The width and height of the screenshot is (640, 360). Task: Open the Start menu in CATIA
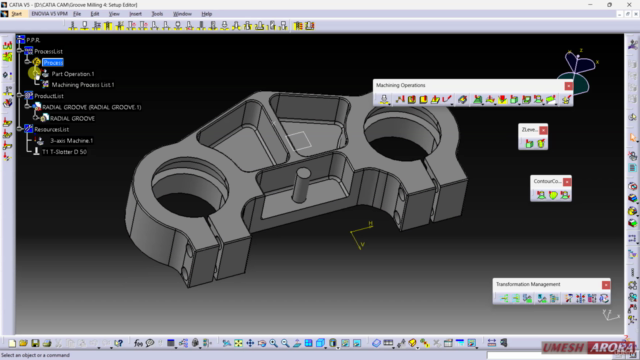(x=16, y=14)
